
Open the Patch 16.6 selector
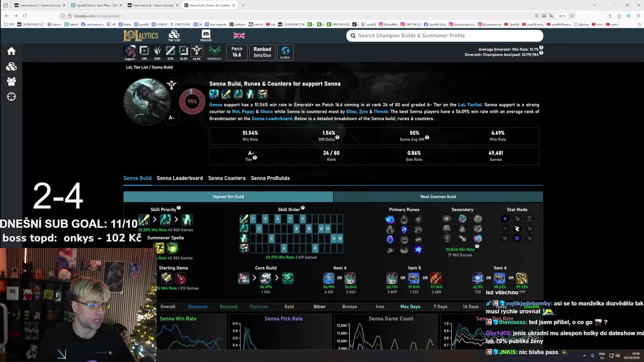pyautogui.click(x=237, y=52)
